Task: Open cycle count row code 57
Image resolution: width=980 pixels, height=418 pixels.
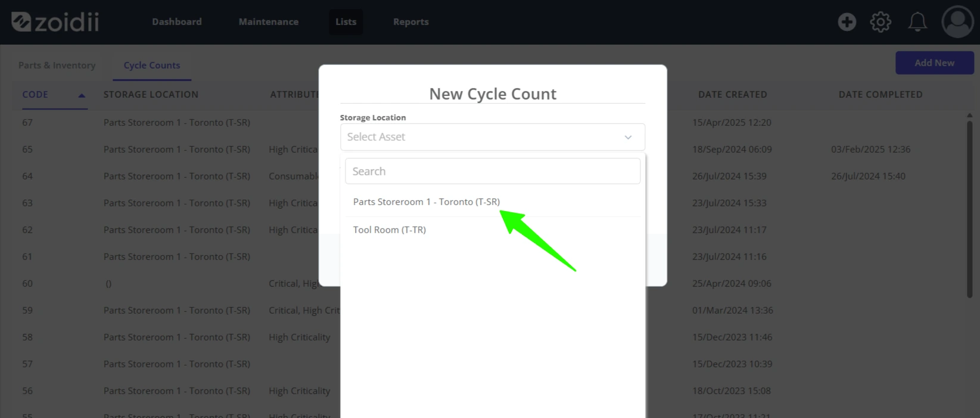Action: coord(27,364)
